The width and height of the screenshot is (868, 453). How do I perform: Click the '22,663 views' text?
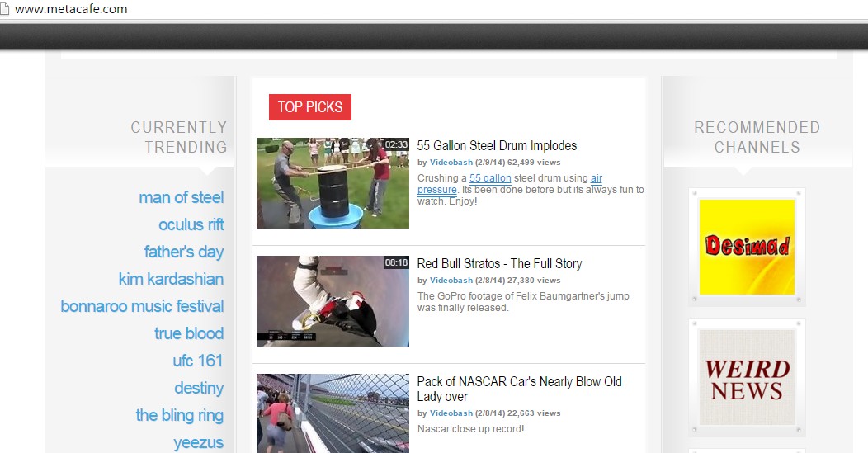[x=534, y=413]
